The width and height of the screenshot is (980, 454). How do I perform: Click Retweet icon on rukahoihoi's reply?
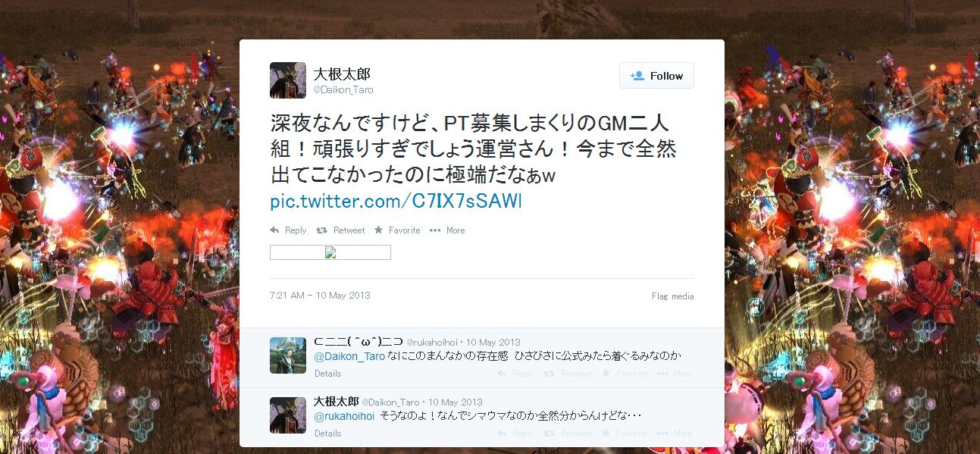pos(549,374)
